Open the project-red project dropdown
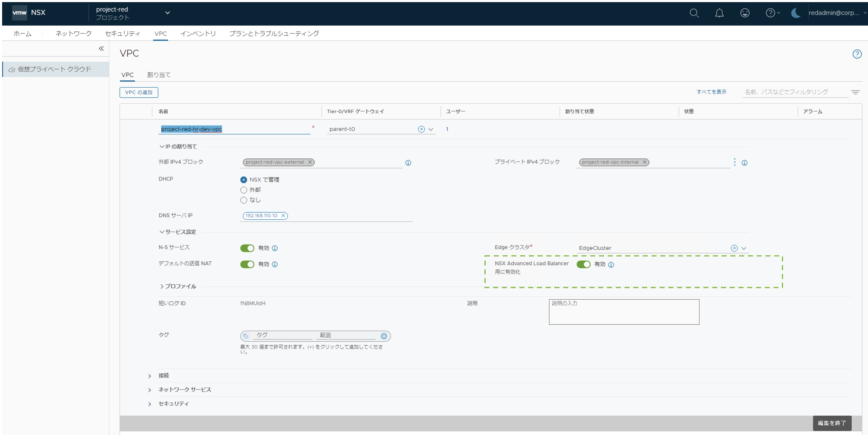Viewport: 868px width, 435px height. click(x=167, y=13)
